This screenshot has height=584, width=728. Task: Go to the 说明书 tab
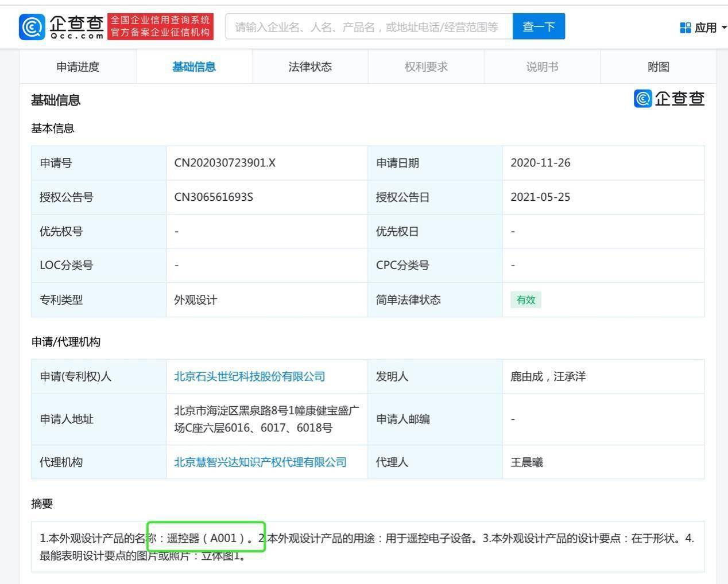coord(542,67)
